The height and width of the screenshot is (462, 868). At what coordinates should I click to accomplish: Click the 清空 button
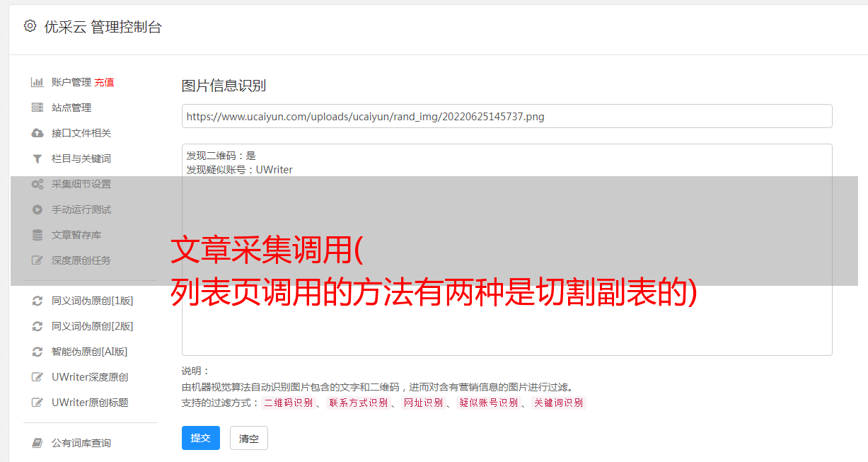[249, 438]
